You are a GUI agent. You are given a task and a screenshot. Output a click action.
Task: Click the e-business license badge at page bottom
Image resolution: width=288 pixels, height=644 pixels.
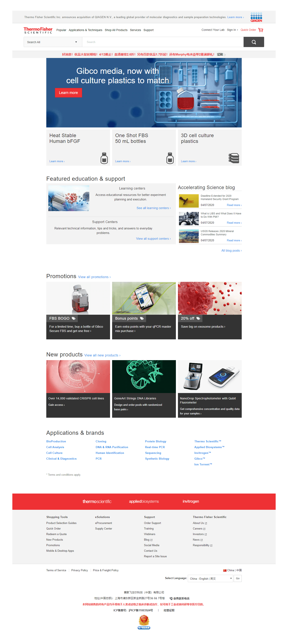(144, 622)
